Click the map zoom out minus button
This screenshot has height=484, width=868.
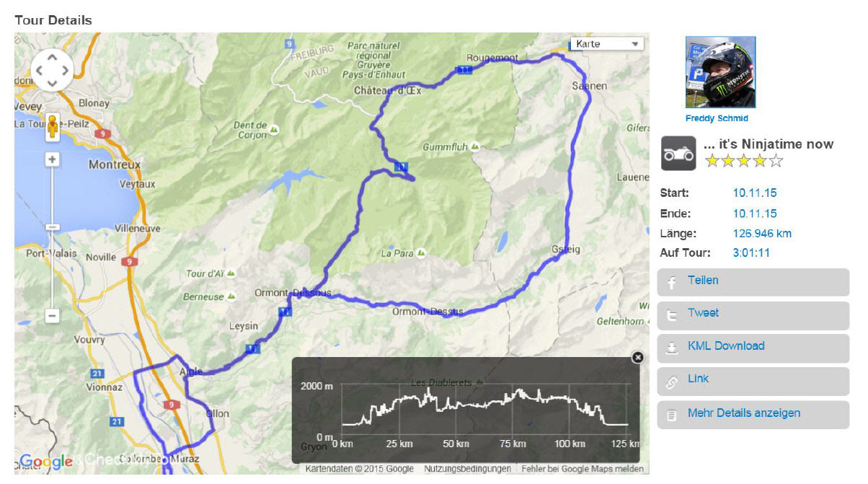pos(52,315)
